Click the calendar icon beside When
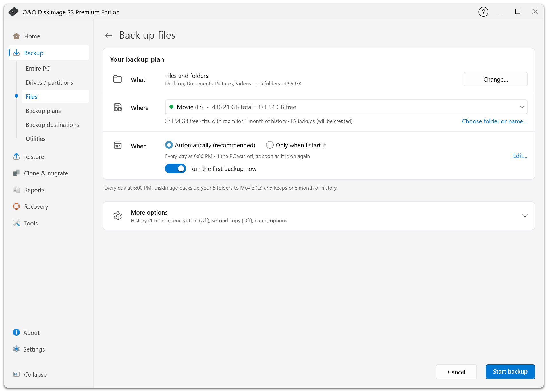This screenshot has width=548, height=392. tap(118, 146)
